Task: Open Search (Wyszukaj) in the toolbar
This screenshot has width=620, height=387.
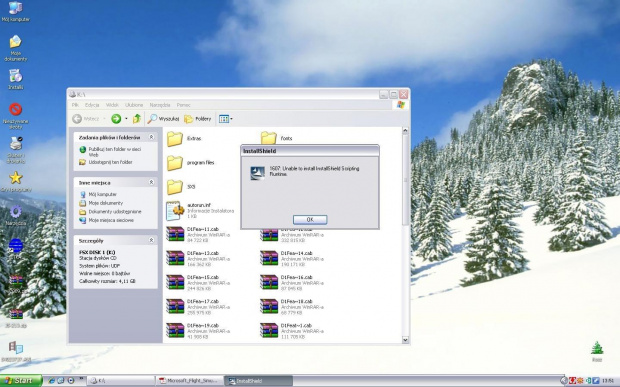Action: pos(163,119)
